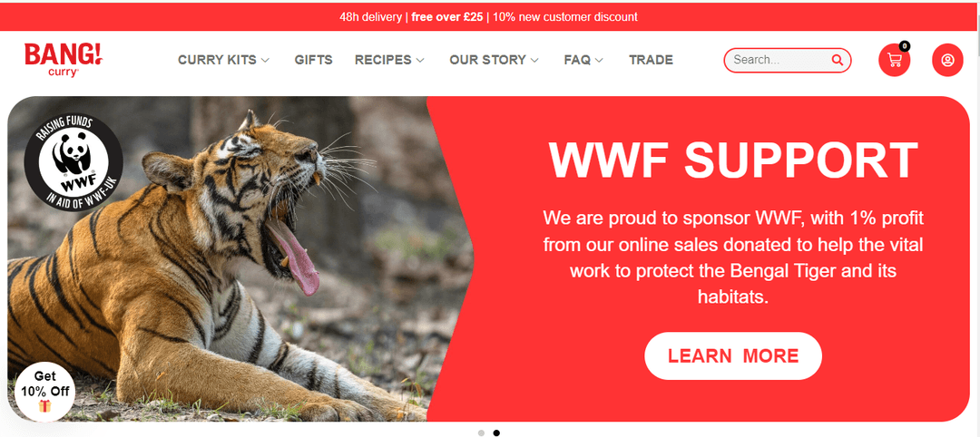Screen dimensions: 980x437
Task: Open the Gifts menu item
Action: (x=314, y=60)
